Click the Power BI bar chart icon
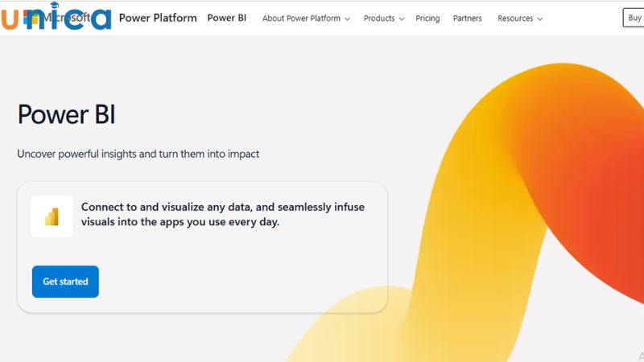This screenshot has height=362, width=644. 52,216
